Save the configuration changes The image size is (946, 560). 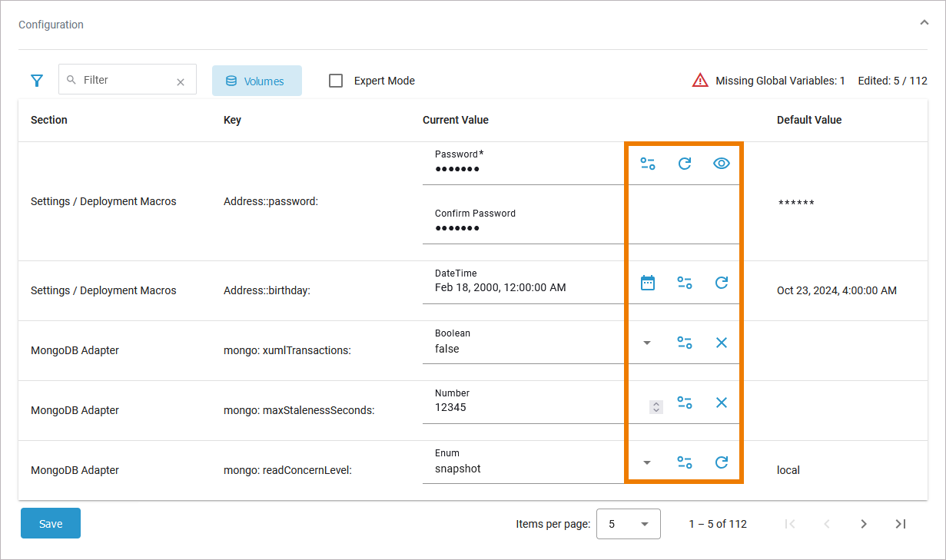51,524
